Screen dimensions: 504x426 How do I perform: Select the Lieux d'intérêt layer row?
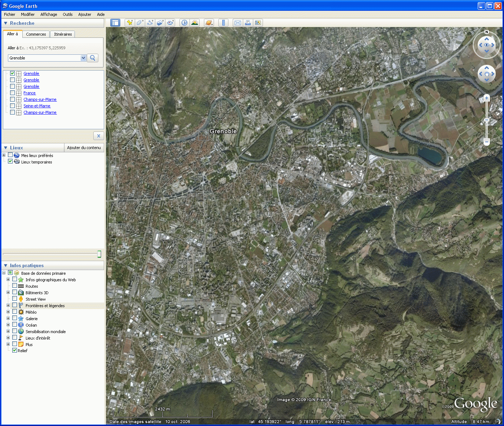pos(38,338)
